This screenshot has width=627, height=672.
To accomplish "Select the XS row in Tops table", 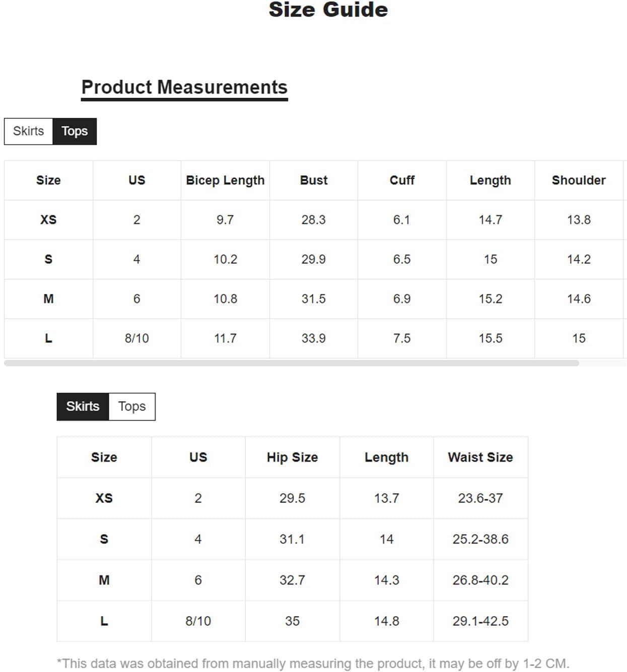I will (314, 220).
